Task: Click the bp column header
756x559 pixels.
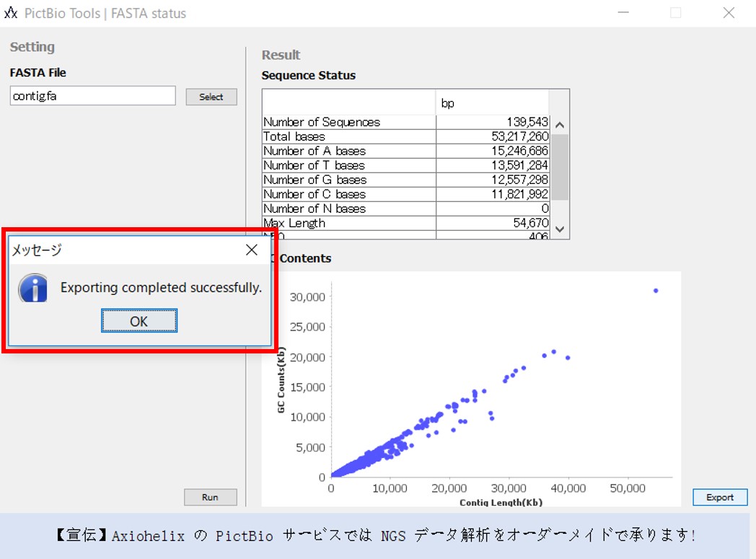Action: tap(492, 103)
